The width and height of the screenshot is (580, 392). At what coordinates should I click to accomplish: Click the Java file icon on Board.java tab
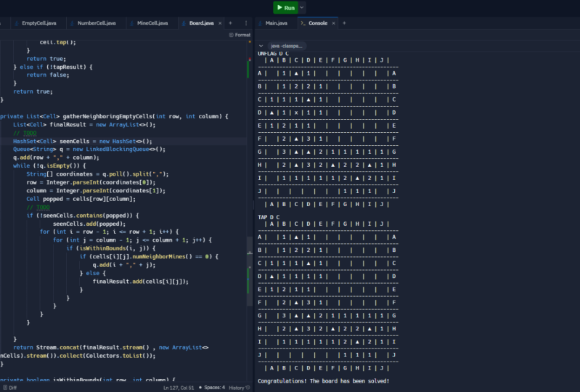point(184,23)
